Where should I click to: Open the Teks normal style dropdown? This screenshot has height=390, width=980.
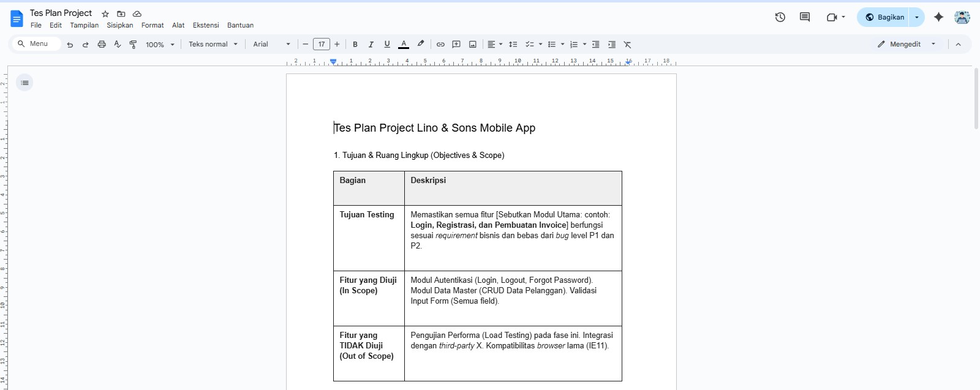click(x=213, y=44)
